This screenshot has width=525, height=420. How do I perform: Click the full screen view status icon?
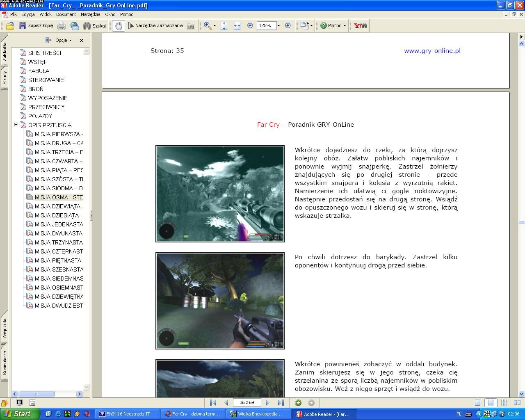coord(19,403)
